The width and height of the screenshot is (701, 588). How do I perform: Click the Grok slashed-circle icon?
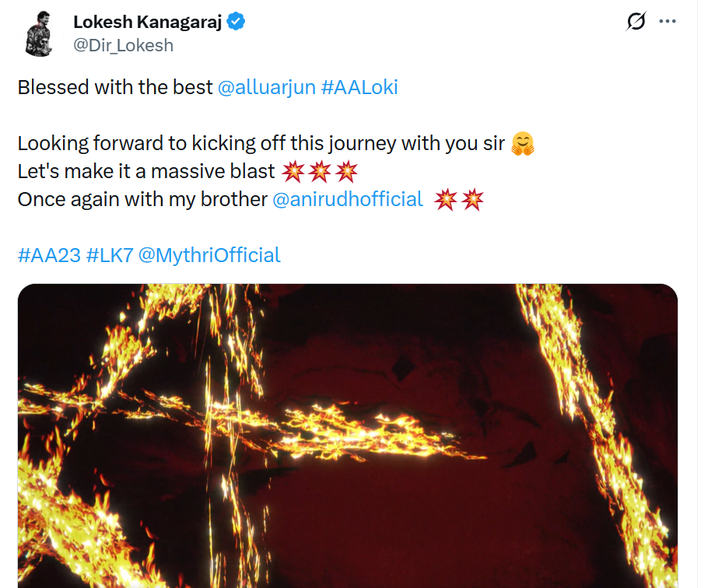[636, 23]
